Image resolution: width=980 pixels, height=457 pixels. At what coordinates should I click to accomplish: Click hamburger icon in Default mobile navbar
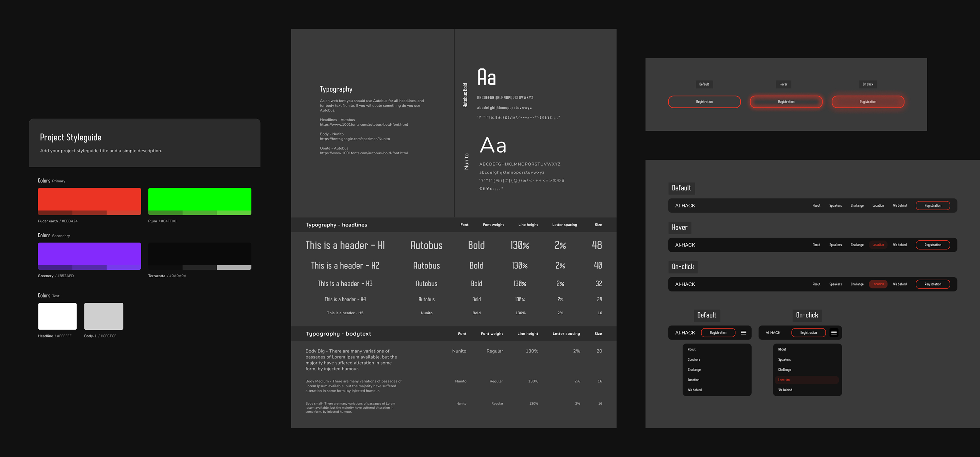tap(744, 332)
